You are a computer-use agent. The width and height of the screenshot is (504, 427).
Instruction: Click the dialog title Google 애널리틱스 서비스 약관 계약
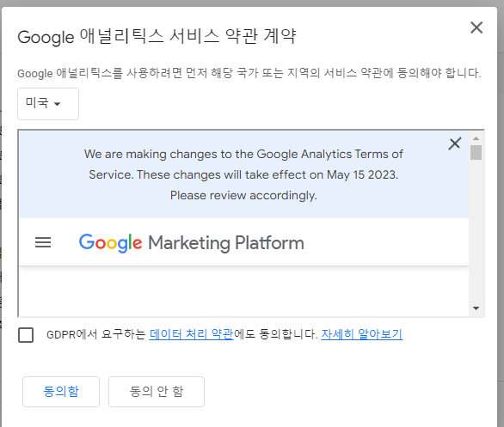point(157,36)
